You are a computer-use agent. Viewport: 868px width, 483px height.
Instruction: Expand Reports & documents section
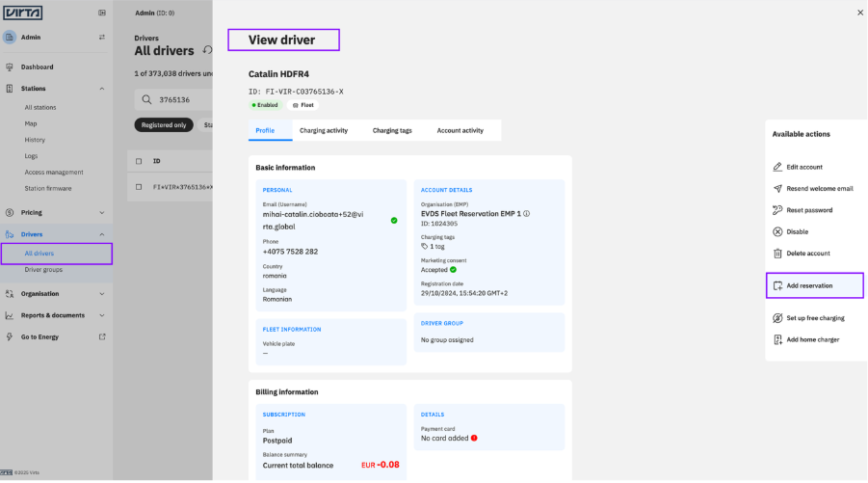coord(102,315)
